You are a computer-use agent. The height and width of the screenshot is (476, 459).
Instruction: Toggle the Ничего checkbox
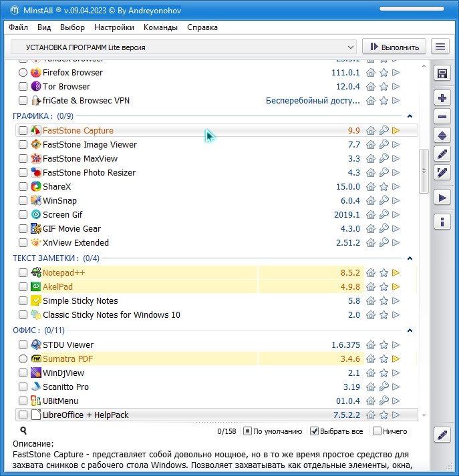pos(377,431)
